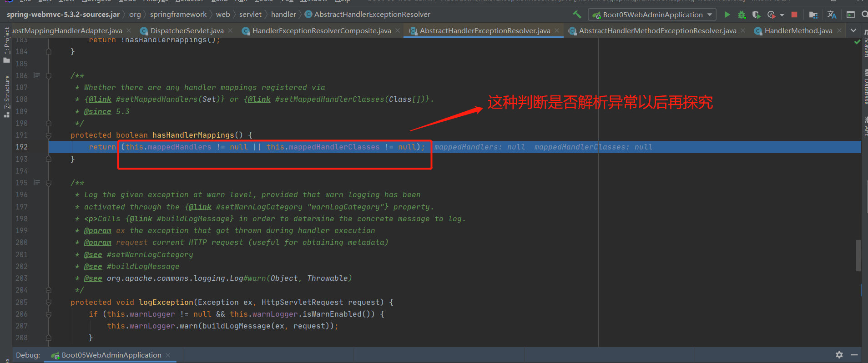The height and width of the screenshot is (363, 868).
Task: Open Search Everywhere magnifier icon
Action: (864, 15)
